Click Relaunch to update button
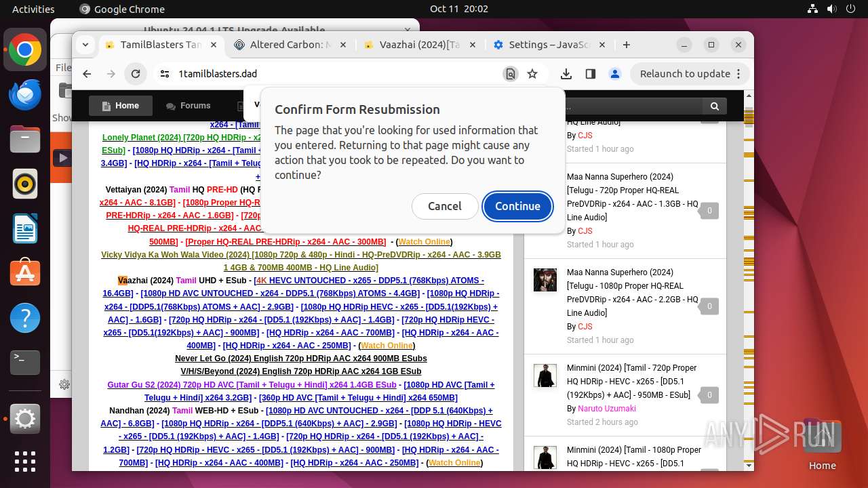The width and height of the screenshot is (868, 488). pyautogui.click(x=690, y=74)
